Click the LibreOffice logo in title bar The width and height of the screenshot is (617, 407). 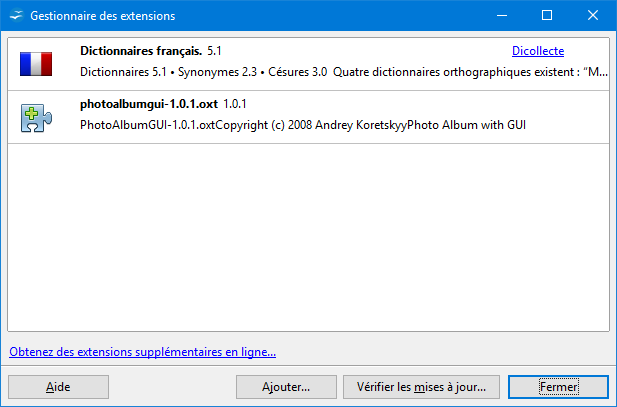coord(16,16)
